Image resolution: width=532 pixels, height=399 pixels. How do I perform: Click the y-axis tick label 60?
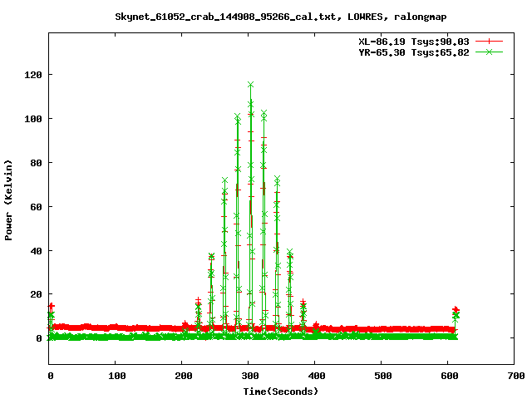point(36,206)
